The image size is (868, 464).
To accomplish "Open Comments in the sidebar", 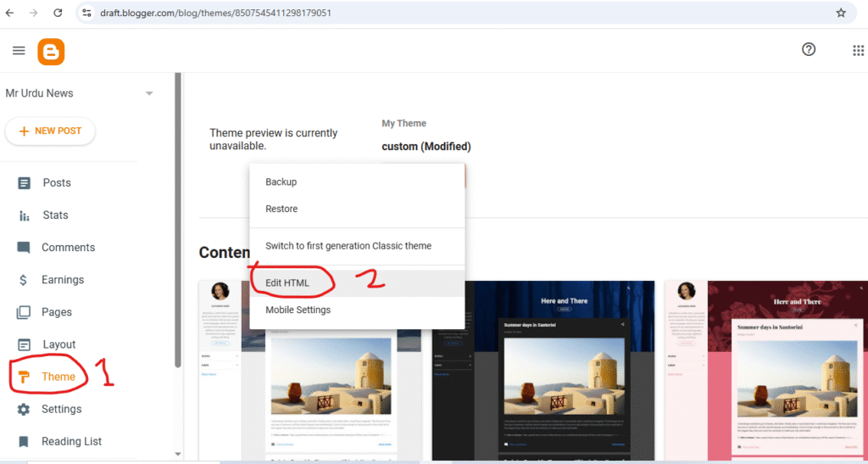I will tap(70, 248).
